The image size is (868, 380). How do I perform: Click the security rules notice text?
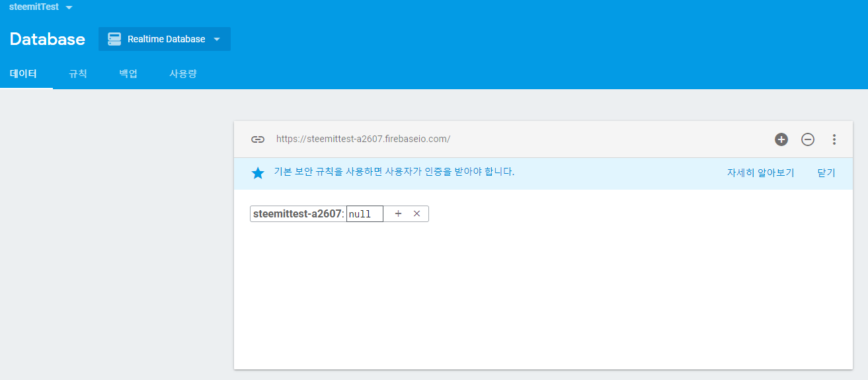394,172
